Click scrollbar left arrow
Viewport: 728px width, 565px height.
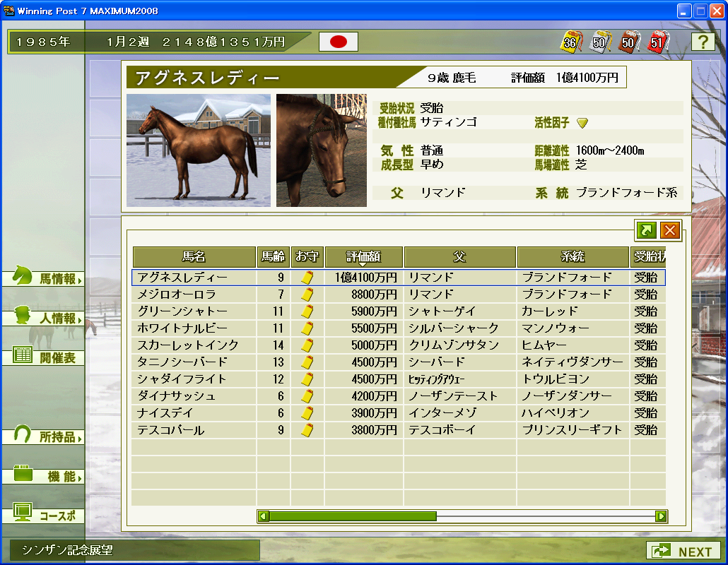[x=264, y=516]
